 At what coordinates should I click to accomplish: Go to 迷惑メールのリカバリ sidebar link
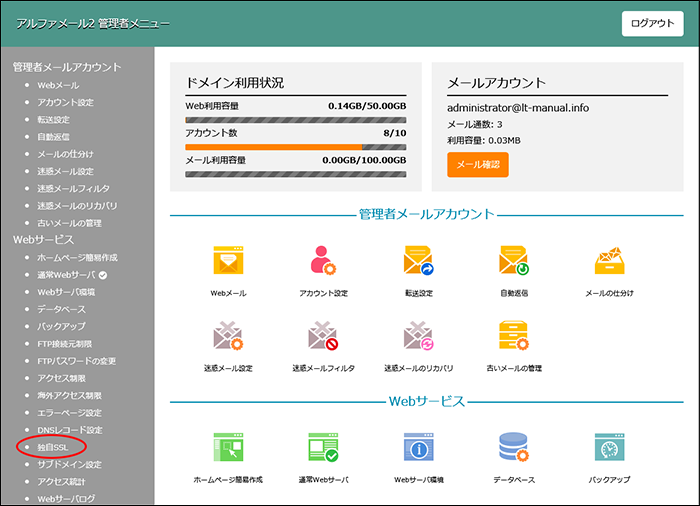[77, 206]
